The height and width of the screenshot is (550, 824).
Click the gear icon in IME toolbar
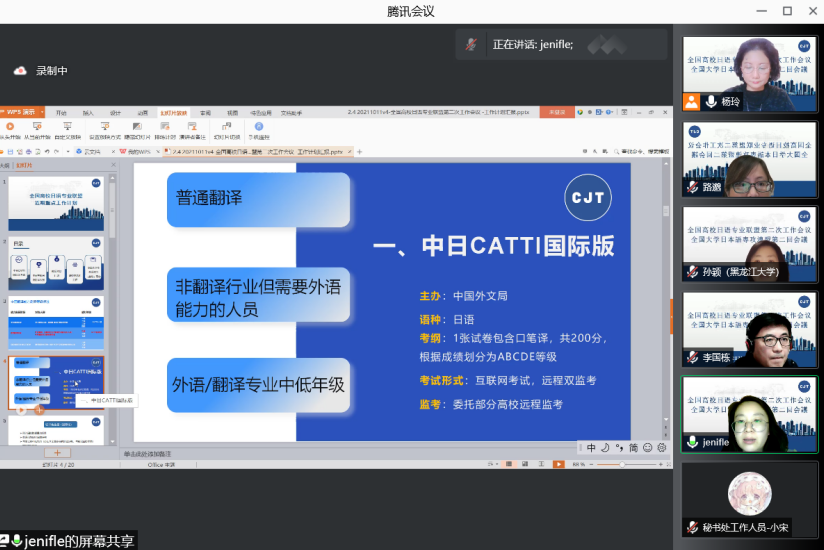(x=662, y=448)
